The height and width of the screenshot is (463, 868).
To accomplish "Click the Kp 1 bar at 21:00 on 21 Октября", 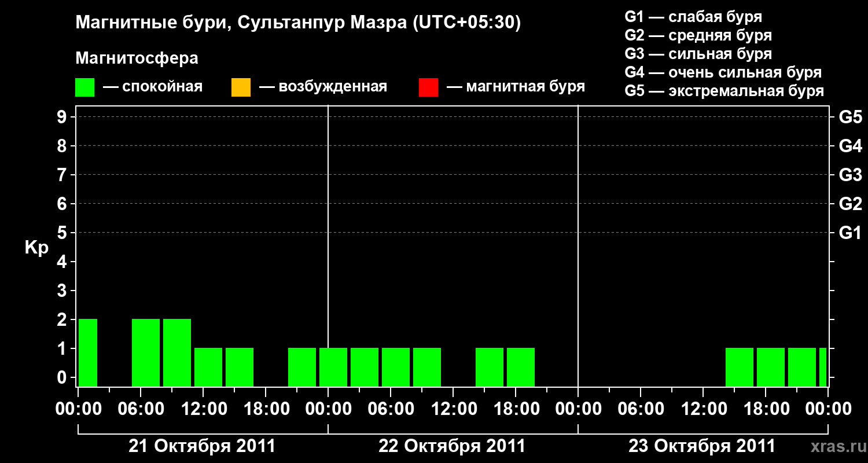I will (302, 367).
